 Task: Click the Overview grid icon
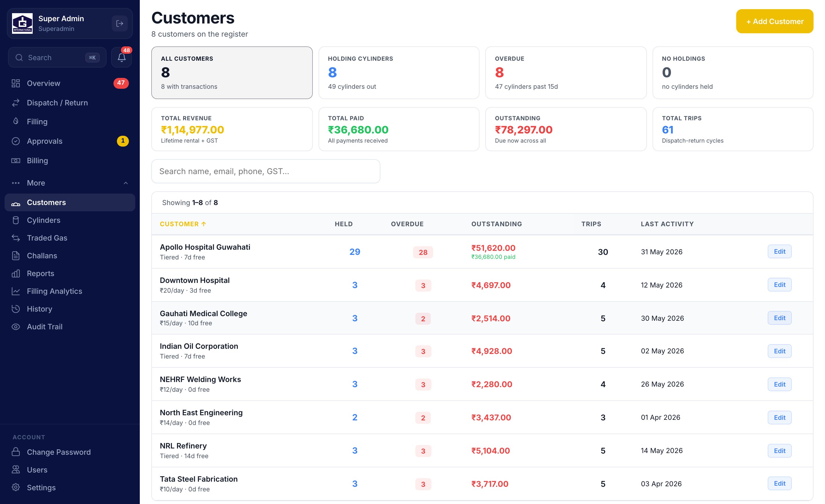pos(16,83)
